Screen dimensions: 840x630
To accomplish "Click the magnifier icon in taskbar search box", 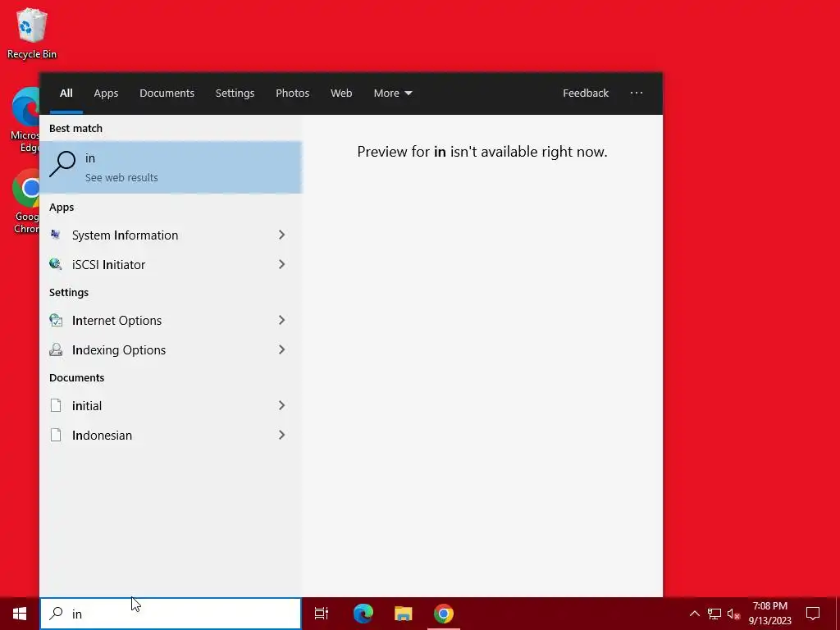I will click(56, 614).
